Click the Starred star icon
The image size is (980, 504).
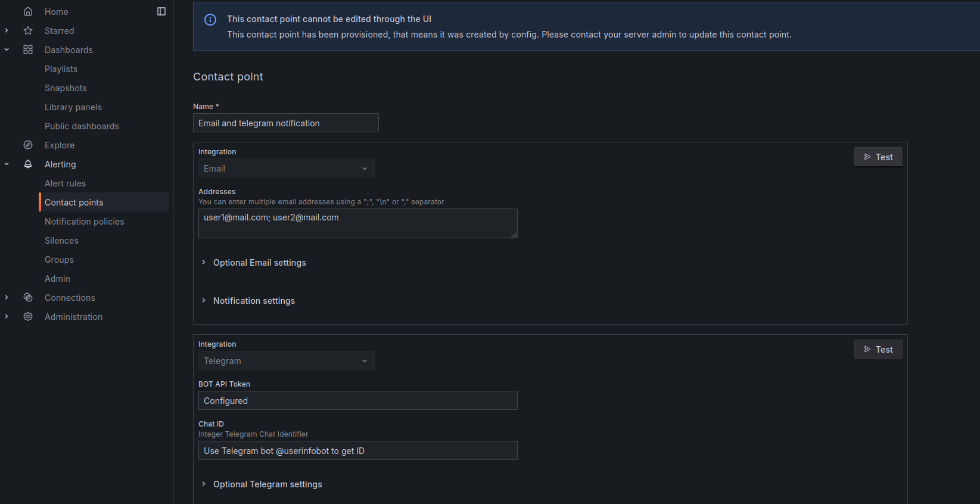click(x=28, y=30)
